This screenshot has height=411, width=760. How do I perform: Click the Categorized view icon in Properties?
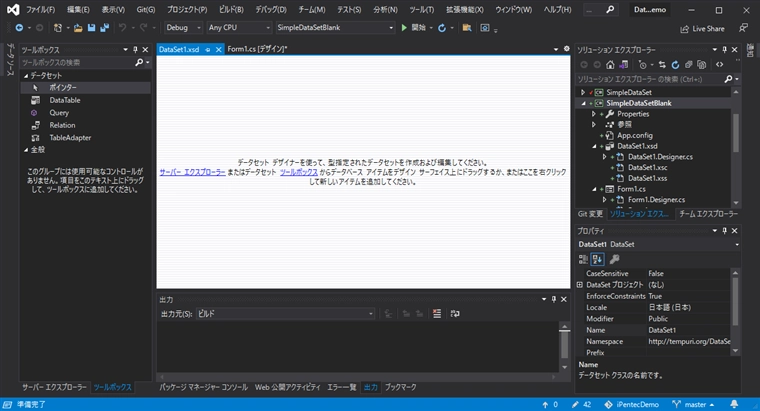pyautogui.click(x=584, y=259)
